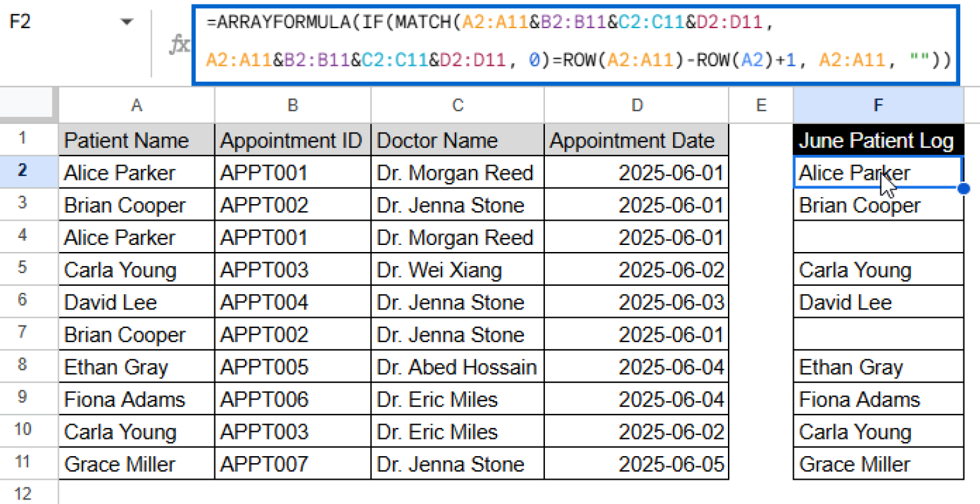Click the empty cell E2
980x504 pixels.
pyautogui.click(x=761, y=172)
